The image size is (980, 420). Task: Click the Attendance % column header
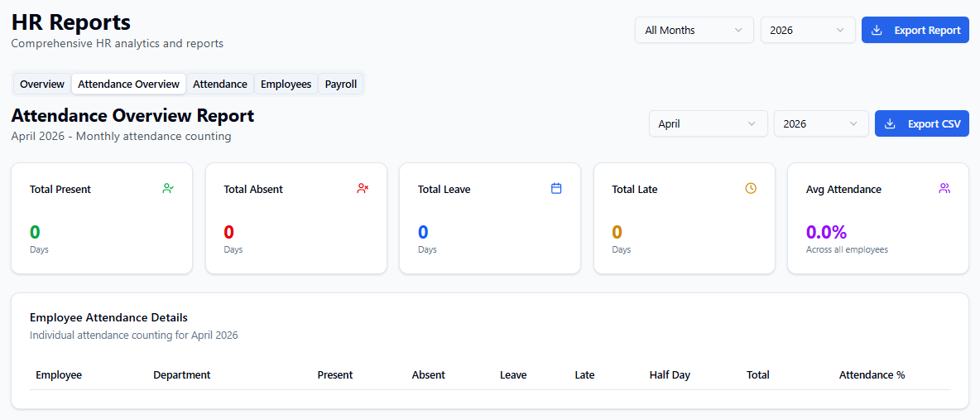pyautogui.click(x=872, y=375)
